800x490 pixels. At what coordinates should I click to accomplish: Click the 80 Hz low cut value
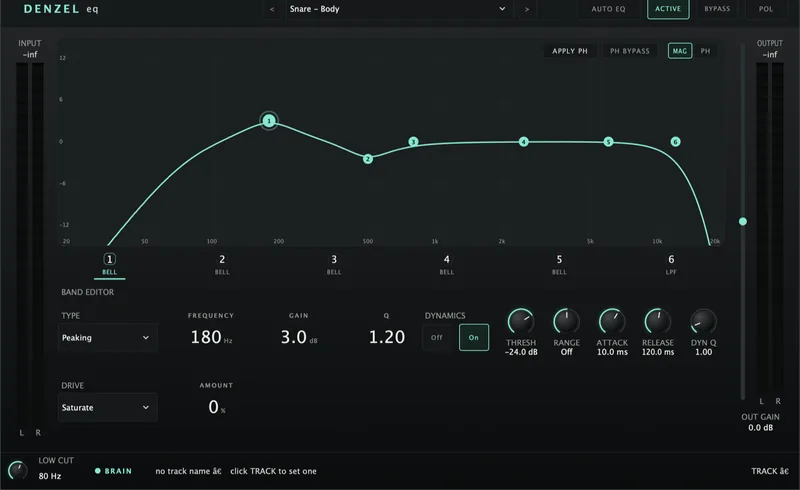tap(50, 476)
